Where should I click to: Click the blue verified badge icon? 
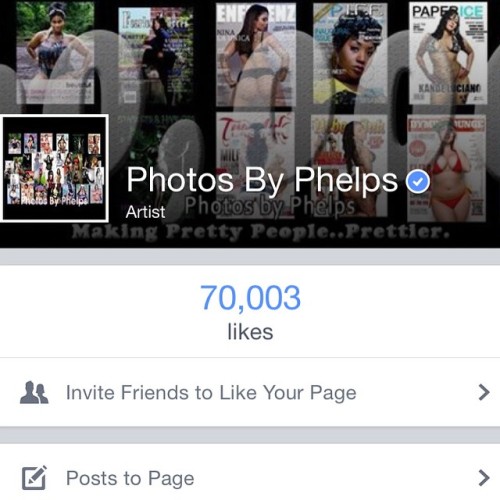point(418,181)
